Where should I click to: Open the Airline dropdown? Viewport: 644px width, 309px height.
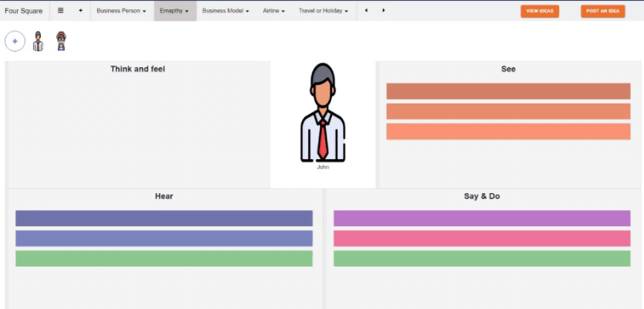coord(273,11)
